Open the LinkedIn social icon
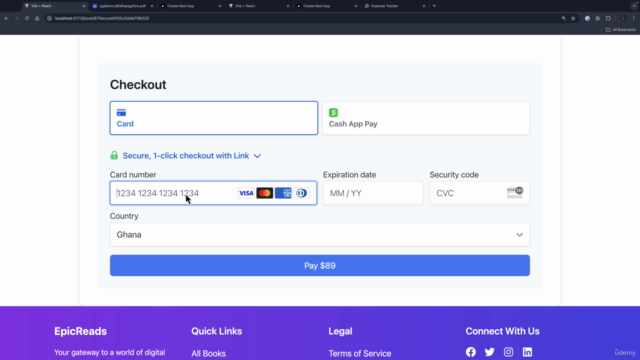 tap(527, 352)
